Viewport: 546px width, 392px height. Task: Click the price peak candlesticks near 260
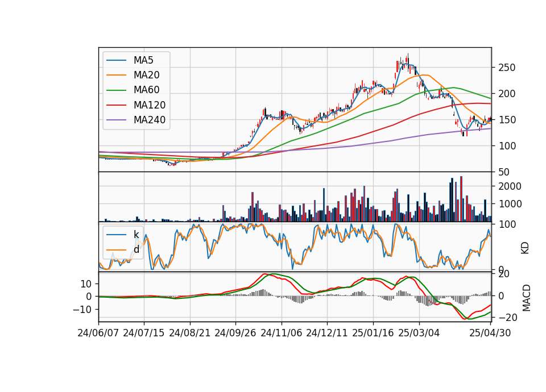[407, 62]
